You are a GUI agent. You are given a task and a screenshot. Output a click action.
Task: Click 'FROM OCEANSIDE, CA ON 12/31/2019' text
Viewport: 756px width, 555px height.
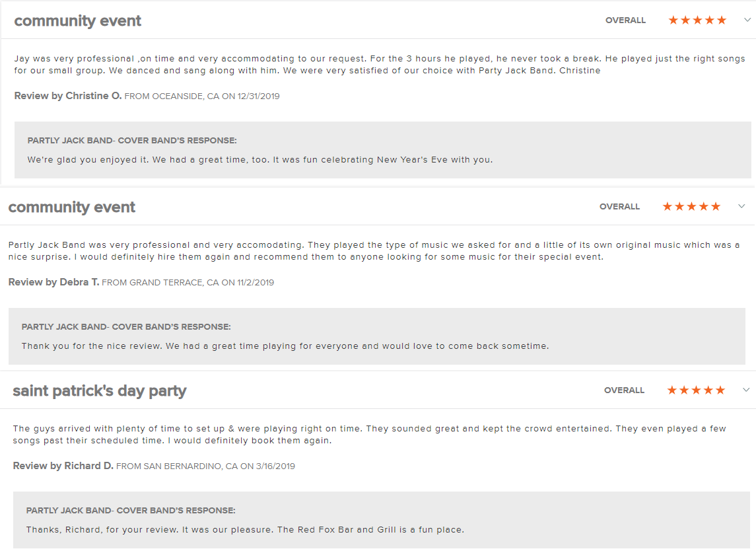202,96
